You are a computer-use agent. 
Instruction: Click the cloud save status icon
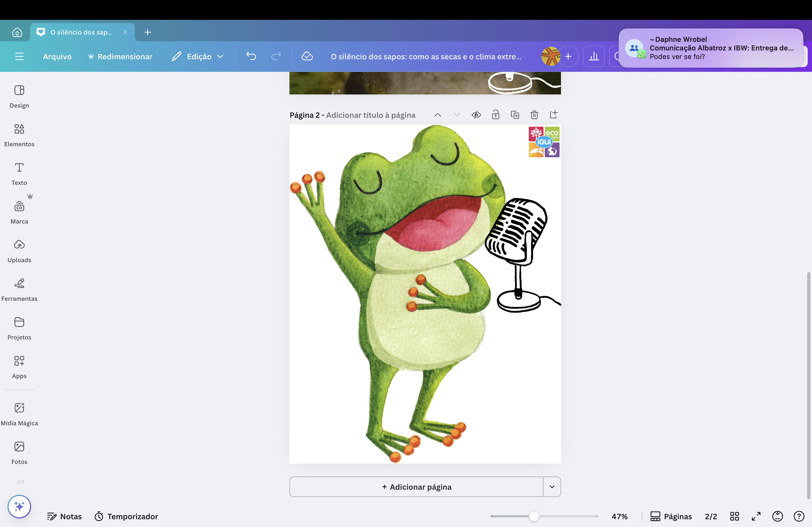(307, 56)
